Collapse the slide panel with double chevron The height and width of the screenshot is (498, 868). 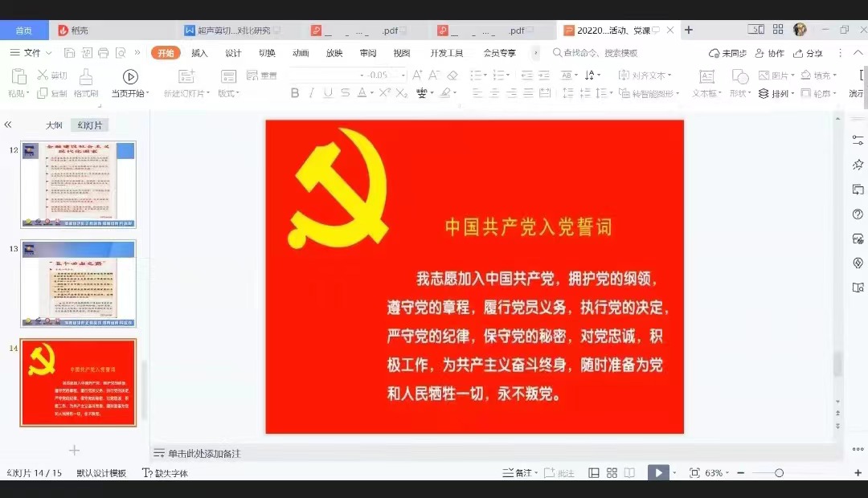(x=8, y=124)
